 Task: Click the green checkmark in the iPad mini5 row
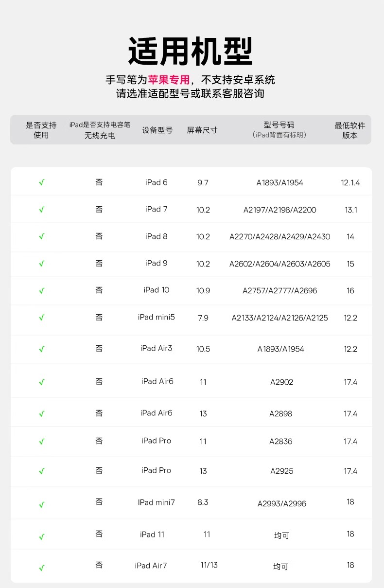(41, 318)
